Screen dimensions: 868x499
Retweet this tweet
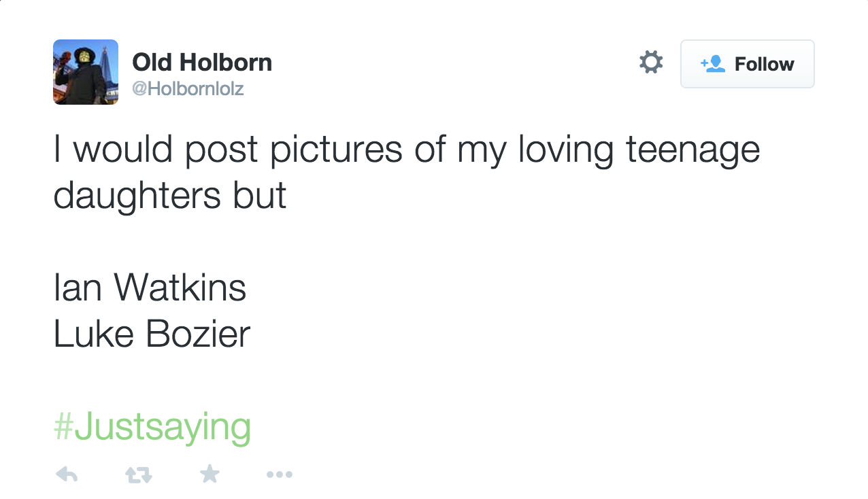click(139, 475)
